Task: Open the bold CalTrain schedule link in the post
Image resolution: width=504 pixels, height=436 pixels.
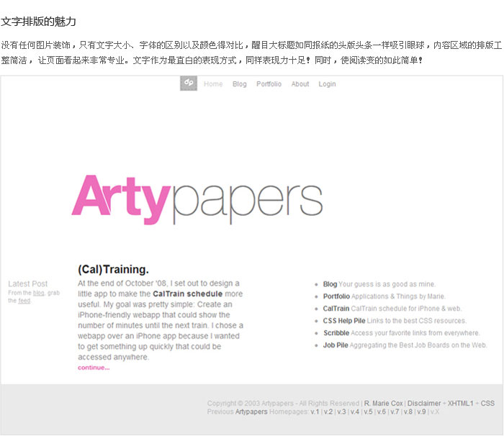Action: click(187, 294)
